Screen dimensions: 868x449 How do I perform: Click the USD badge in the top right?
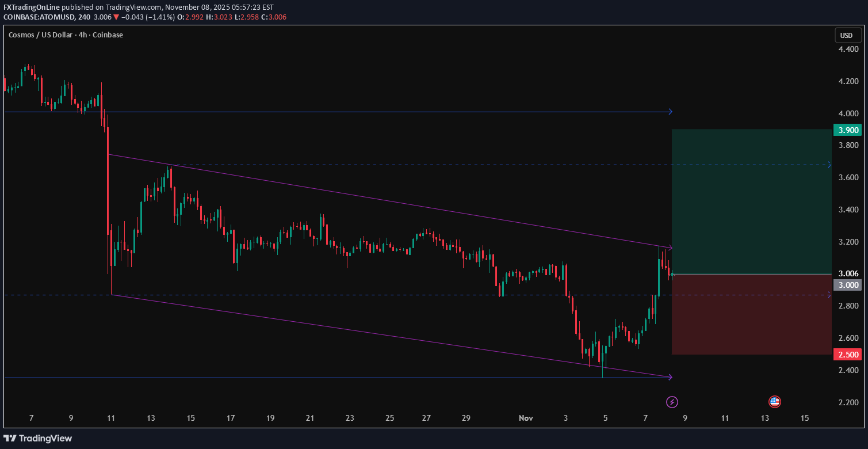pos(848,35)
